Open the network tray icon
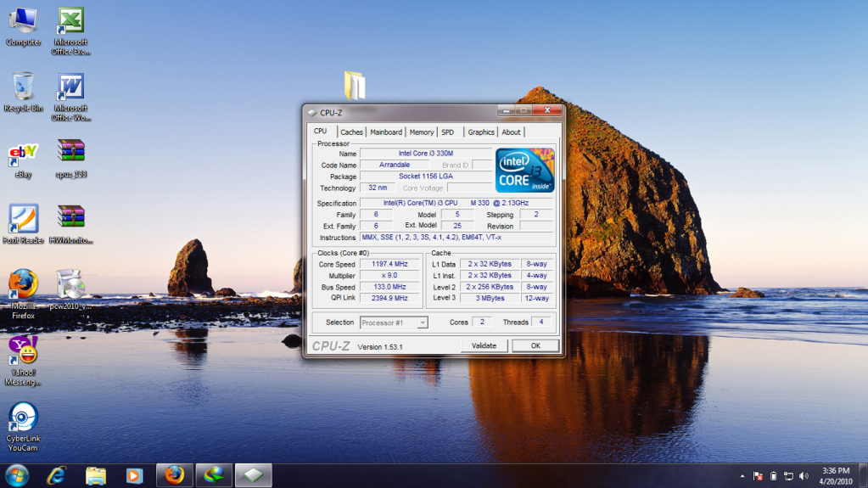 click(x=788, y=476)
